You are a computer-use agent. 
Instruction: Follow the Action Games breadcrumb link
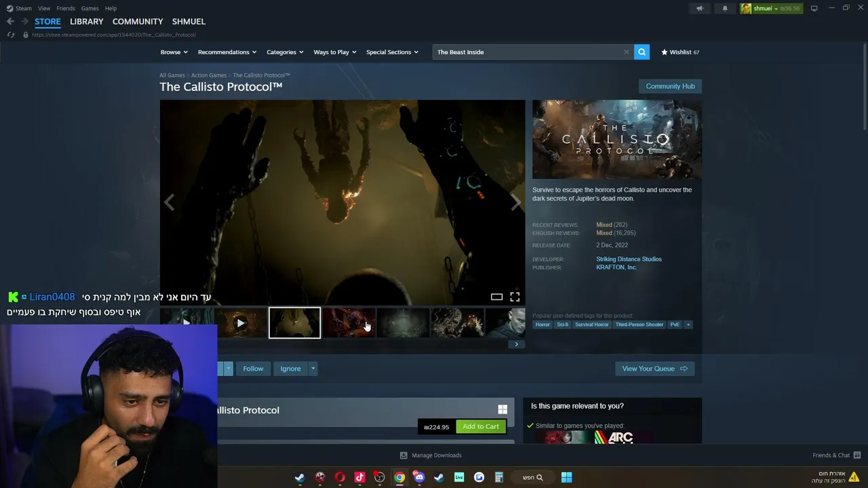(209, 75)
